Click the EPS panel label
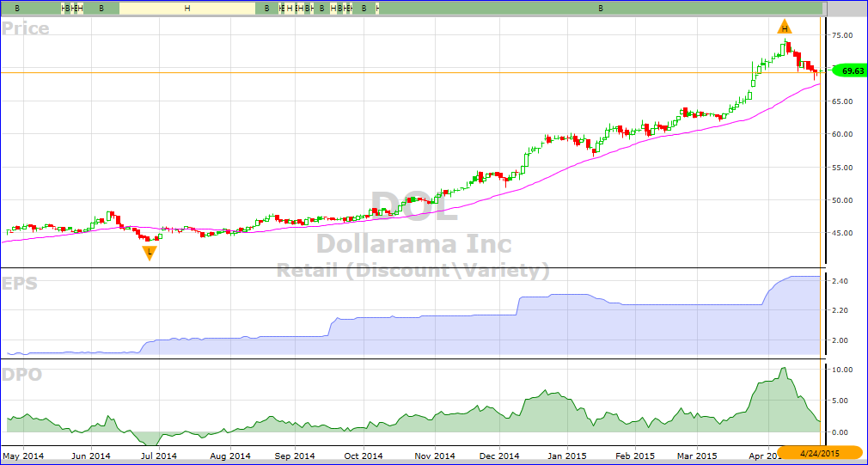This screenshot has height=465, width=868. (x=20, y=284)
